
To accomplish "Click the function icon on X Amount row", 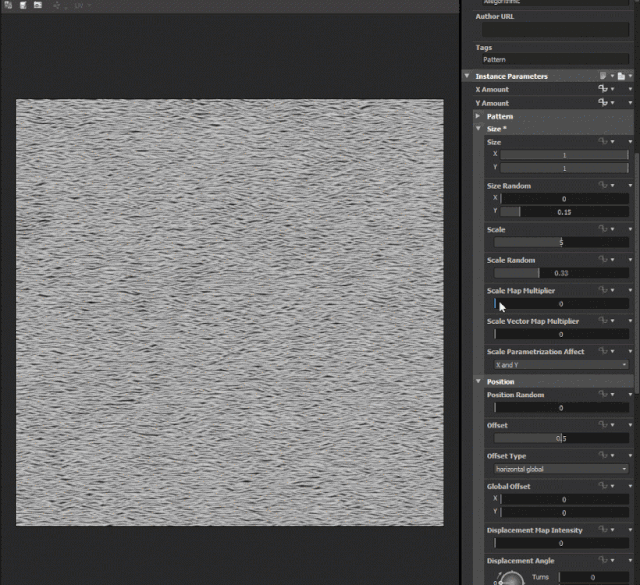I will tap(602, 89).
